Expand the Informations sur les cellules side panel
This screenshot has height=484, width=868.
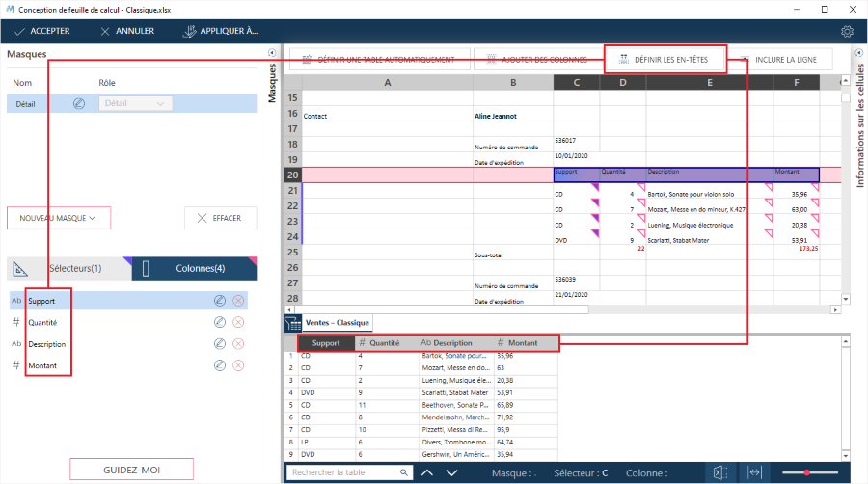(x=858, y=53)
